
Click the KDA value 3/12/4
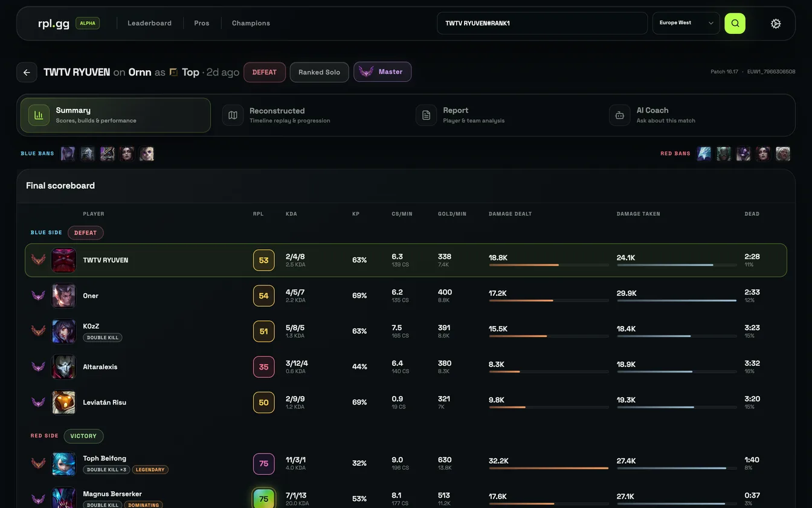tap(297, 363)
